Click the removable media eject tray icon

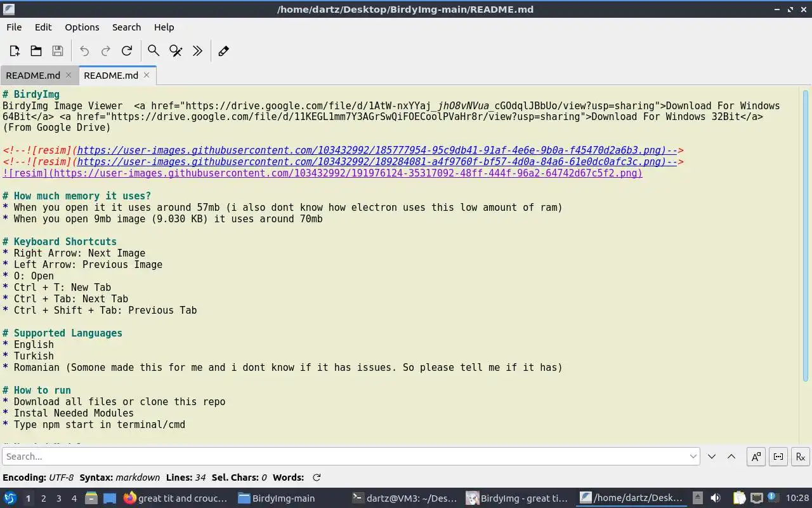(697, 498)
